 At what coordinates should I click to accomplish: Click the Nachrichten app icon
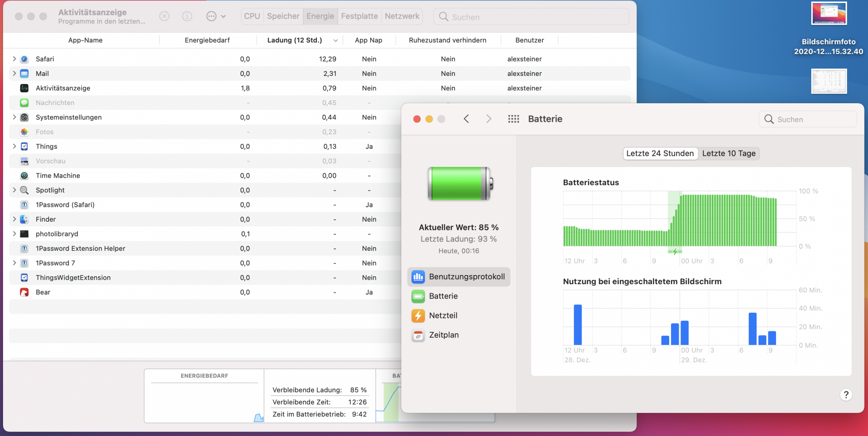point(24,103)
